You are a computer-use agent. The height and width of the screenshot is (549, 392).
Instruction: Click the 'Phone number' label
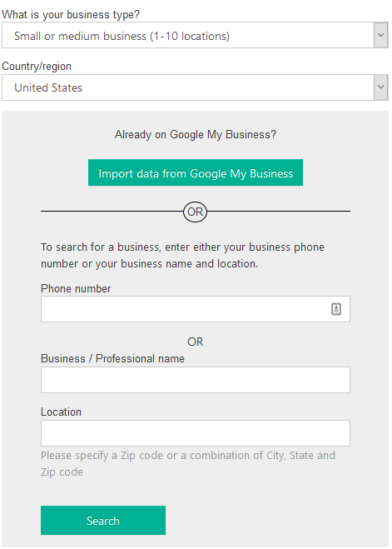(76, 288)
